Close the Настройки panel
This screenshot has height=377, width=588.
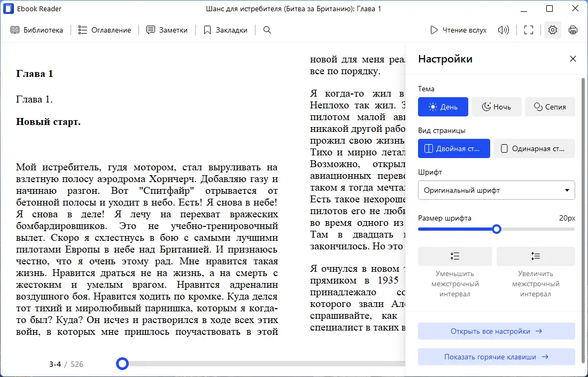click(572, 59)
